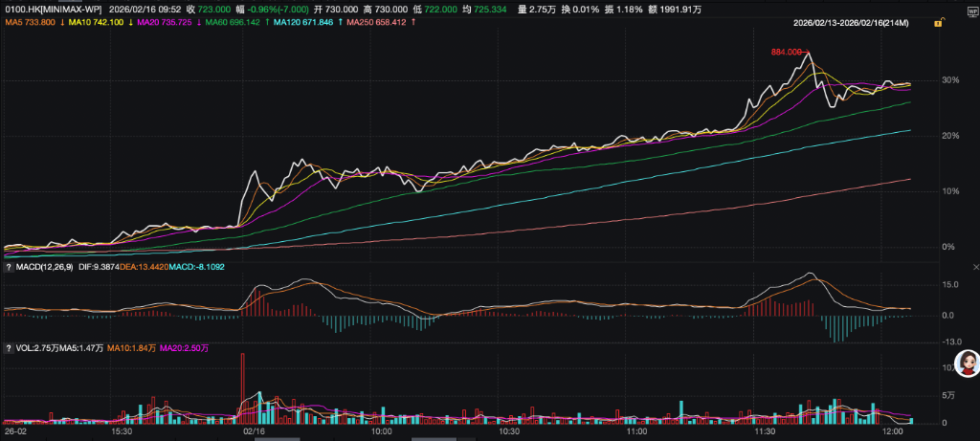Select the MA10 742.100 indicator label

click(100, 21)
